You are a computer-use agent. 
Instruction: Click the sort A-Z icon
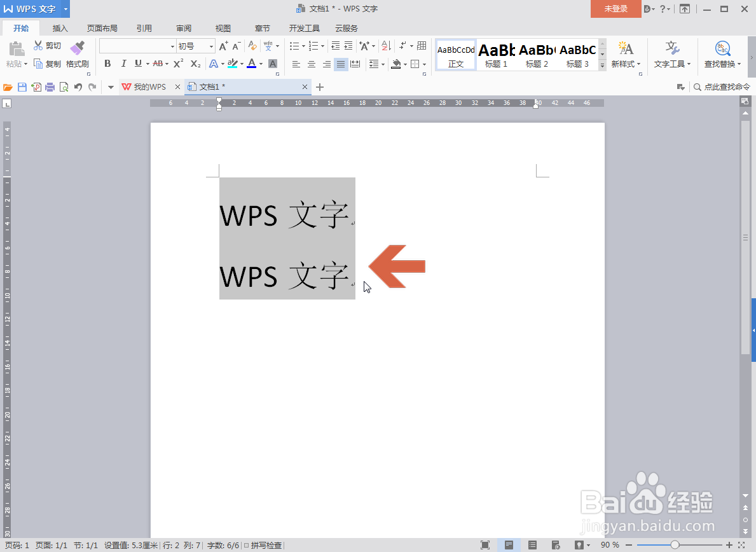(x=386, y=46)
